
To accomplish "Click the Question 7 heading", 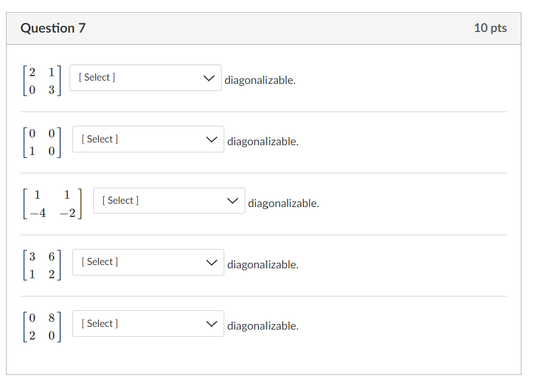I will [53, 28].
